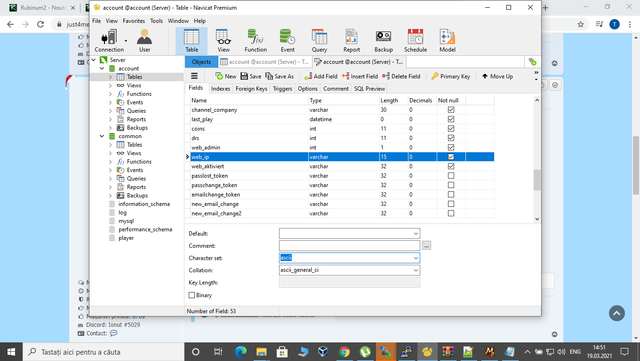
Task: Click the fields list vertical scrollbar thumb
Action: click(x=537, y=180)
